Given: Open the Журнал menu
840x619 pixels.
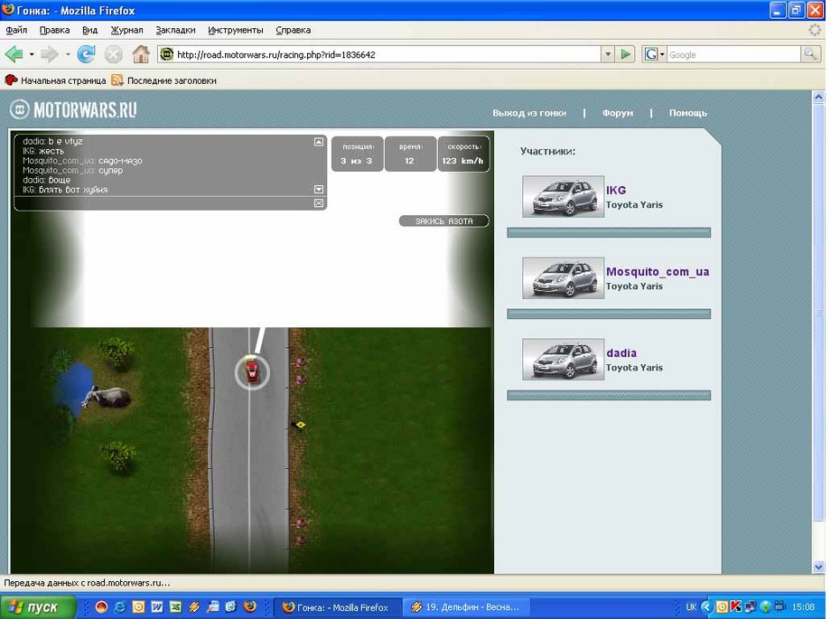Looking at the screenshot, I should [127, 30].
